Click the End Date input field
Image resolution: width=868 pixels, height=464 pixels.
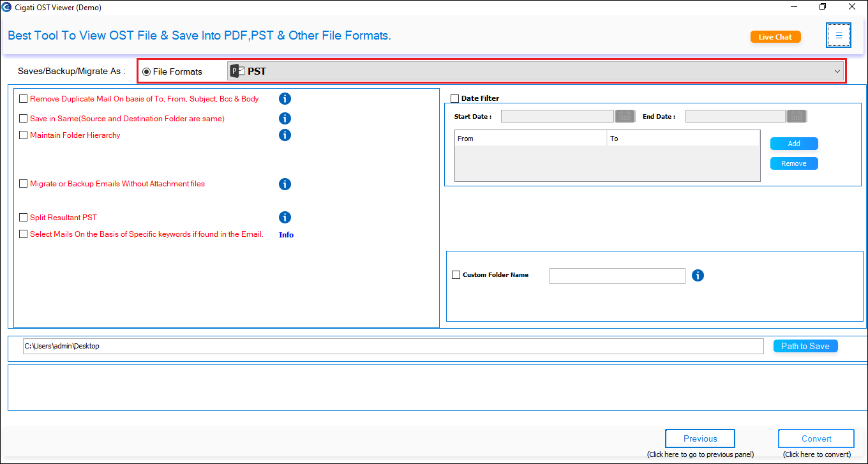pyautogui.click(x=735, y=116)
